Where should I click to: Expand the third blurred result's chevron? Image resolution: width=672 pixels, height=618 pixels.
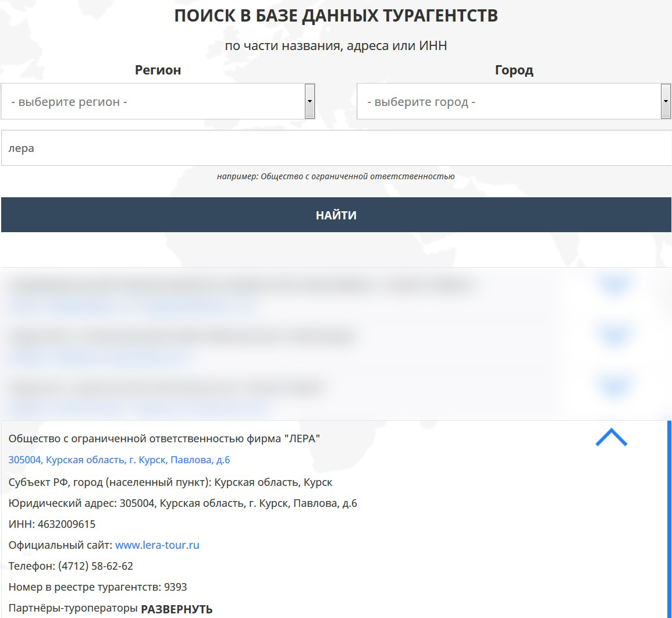(614, 385)
